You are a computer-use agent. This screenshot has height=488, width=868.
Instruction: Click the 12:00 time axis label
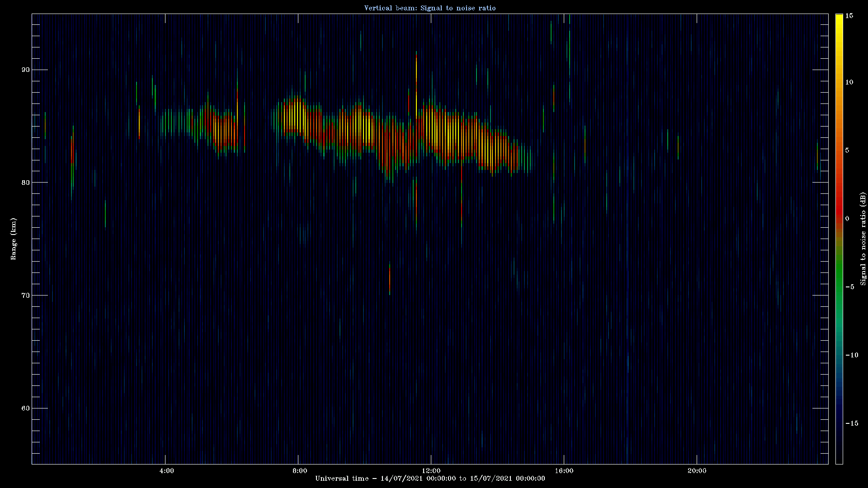[x=431, y=471]
